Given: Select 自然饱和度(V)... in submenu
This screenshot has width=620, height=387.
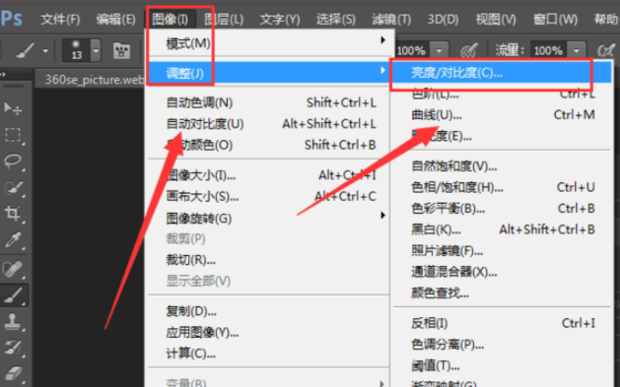Looking at the screenshot, I should 502,166.
